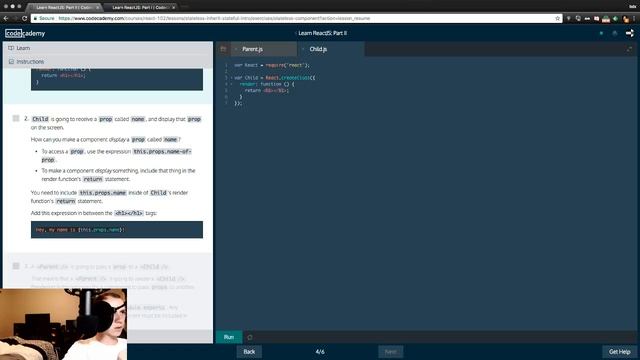Viewport: 640px width, 360px height.
Task: Switch to the Child.js tab
Action: coord(331,49)
